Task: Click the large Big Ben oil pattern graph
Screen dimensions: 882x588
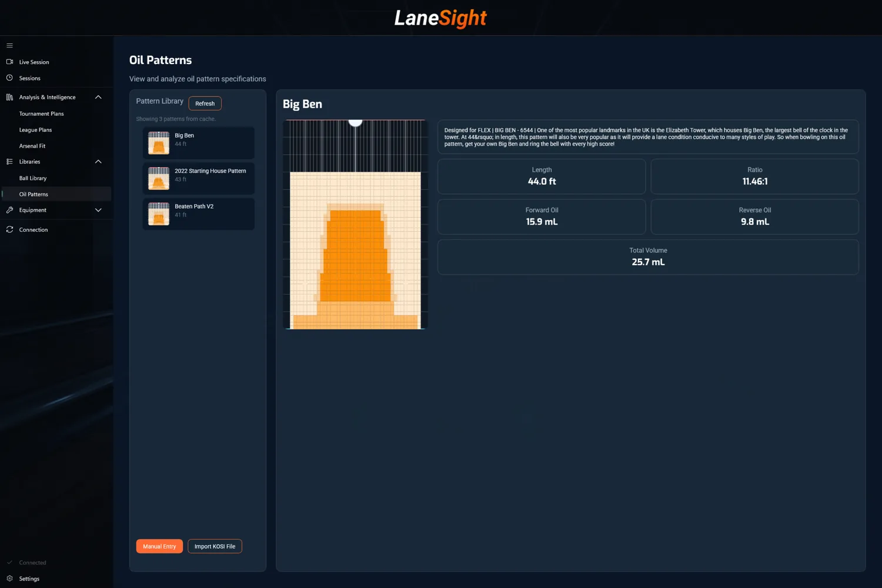Action: (354, 223)
